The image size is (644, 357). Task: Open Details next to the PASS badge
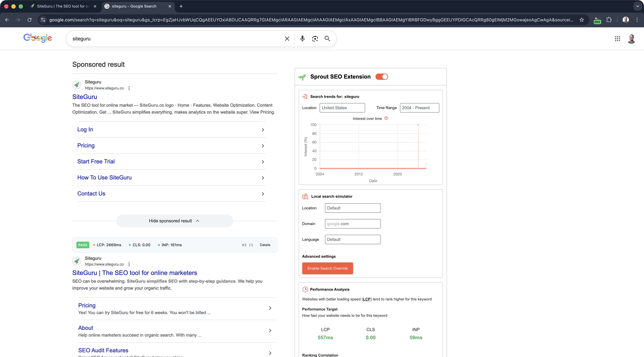(265, 245)
